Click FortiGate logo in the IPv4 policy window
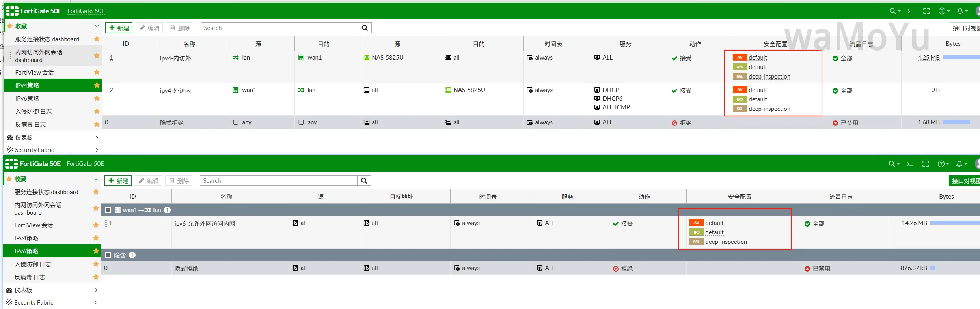The image size is (980, 309). coord(12,11)
